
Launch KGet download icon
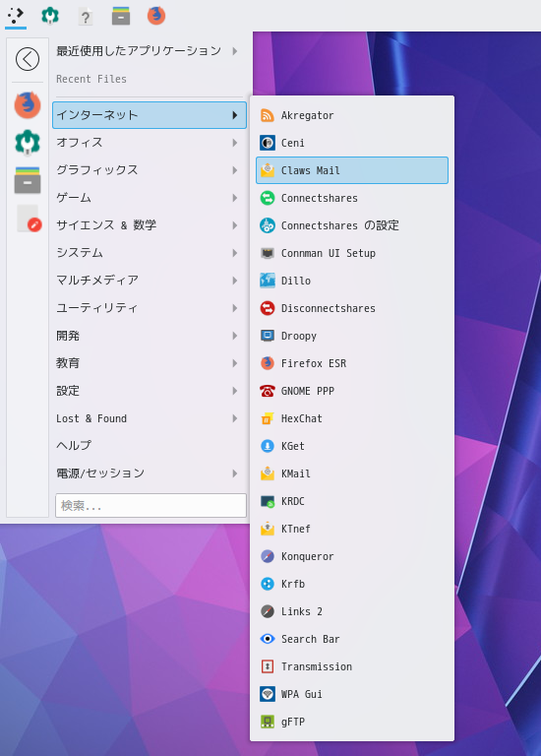coord(268,446)
